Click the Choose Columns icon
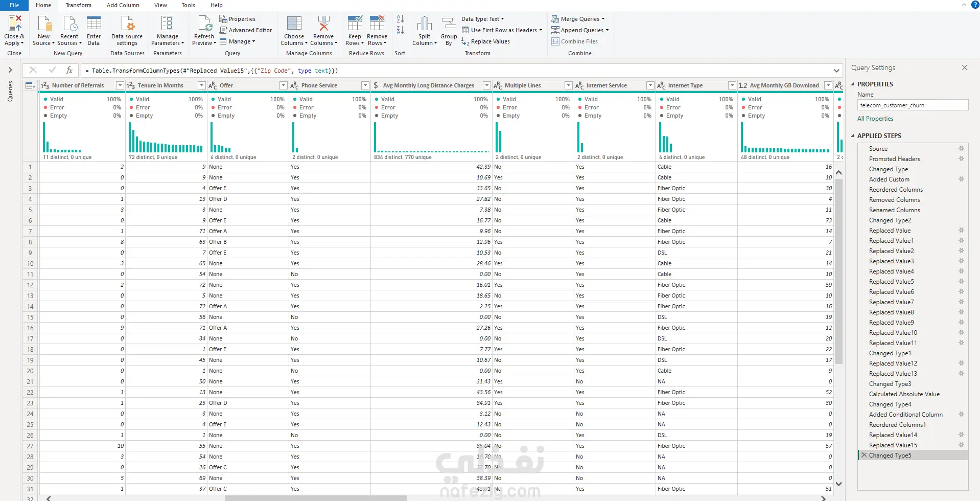This screenshot has width=980, height=501. click(x=294, y=24)
